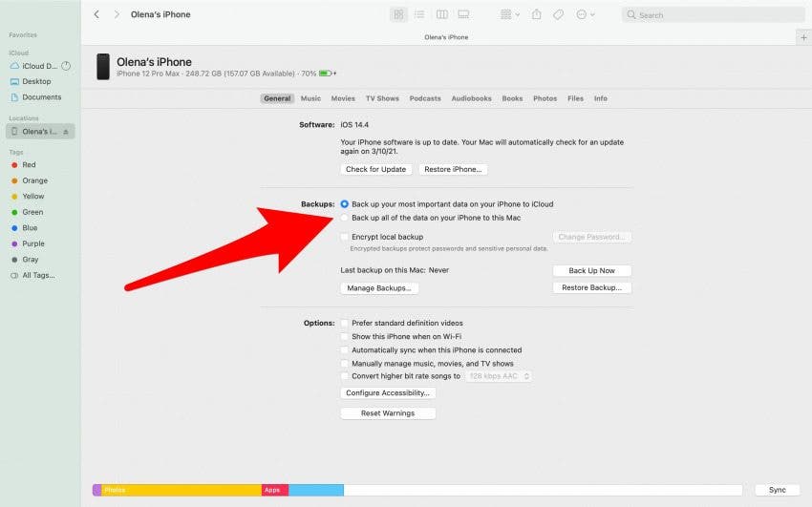Screen dimensions: 812x507
Task: Select the Red tag
Action: 23,164
